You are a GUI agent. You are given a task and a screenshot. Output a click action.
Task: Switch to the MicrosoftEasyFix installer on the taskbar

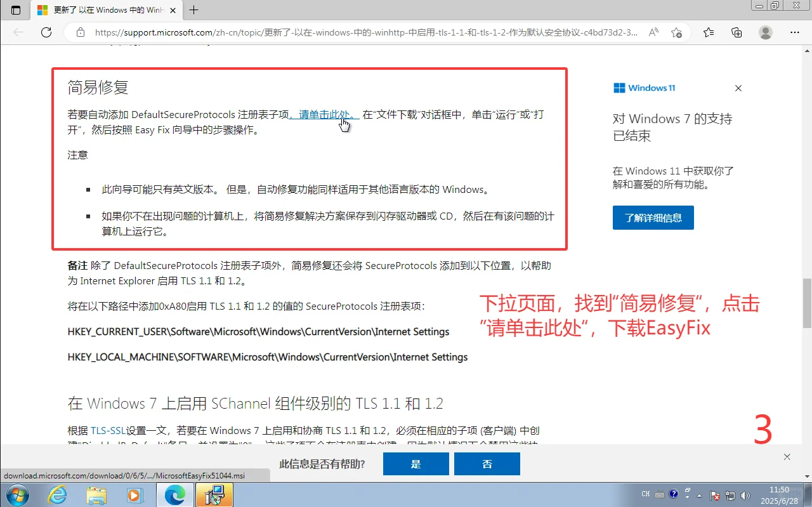tap(214, 495)
